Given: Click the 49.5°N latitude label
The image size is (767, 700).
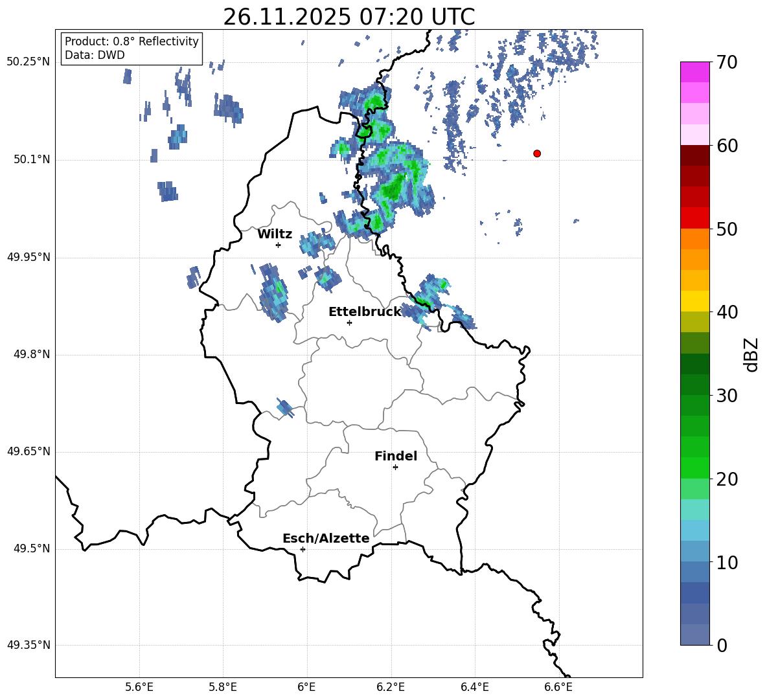Looking at the screenshot, I should (x=32, y=548).
